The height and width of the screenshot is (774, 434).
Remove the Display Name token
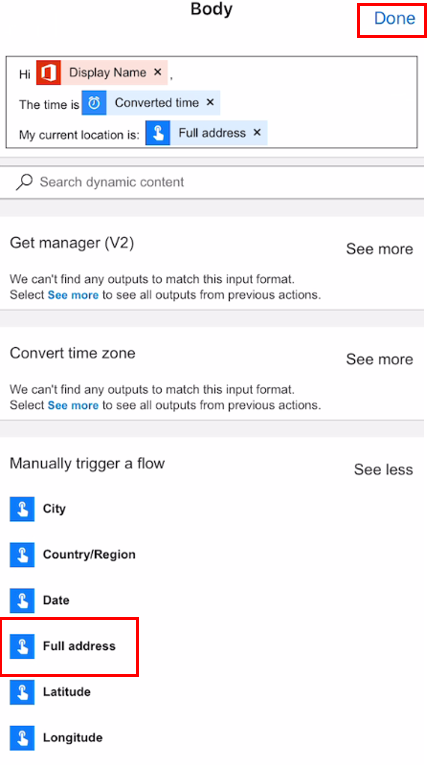(x=158, y=72)
